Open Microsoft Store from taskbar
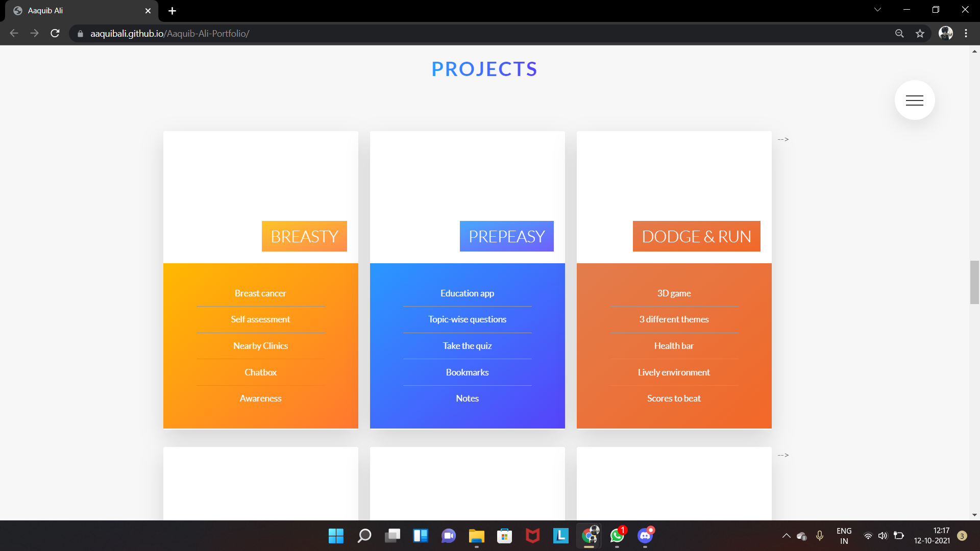 click(504, 536)
